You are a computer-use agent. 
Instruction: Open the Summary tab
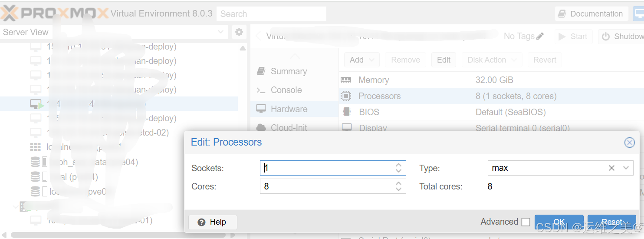coord(294,71)
